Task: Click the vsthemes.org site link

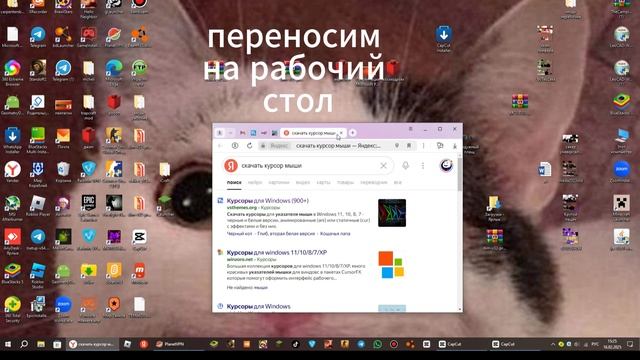Action: [242, 207]
